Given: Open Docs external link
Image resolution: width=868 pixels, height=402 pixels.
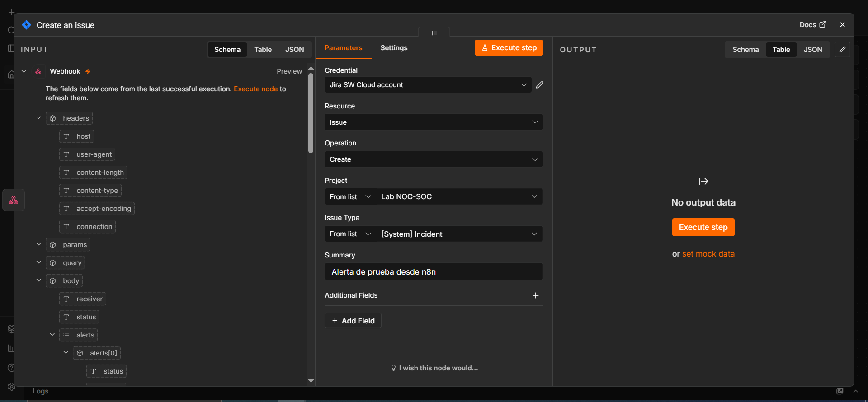Looking at the screenshot, I should 812,25.
